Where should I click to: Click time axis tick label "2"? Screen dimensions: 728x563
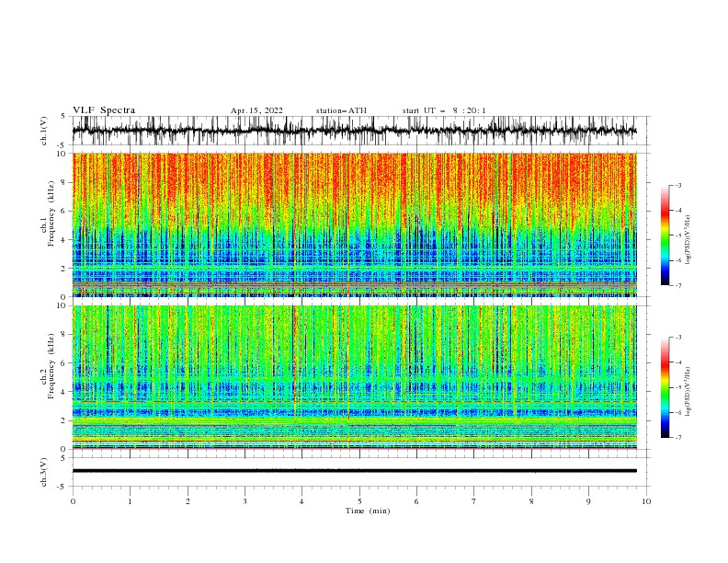click(188, 501)
